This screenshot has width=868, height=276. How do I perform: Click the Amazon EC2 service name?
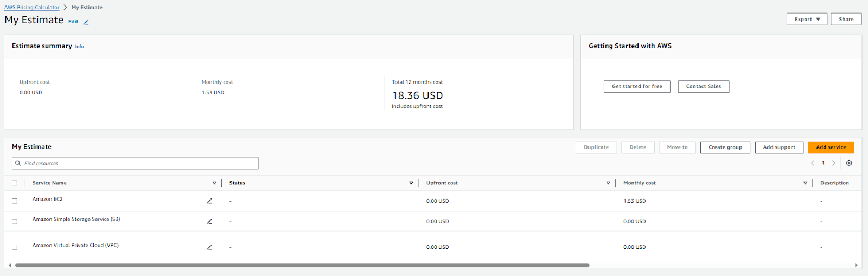pyautogui.click(x=48, y=199)
